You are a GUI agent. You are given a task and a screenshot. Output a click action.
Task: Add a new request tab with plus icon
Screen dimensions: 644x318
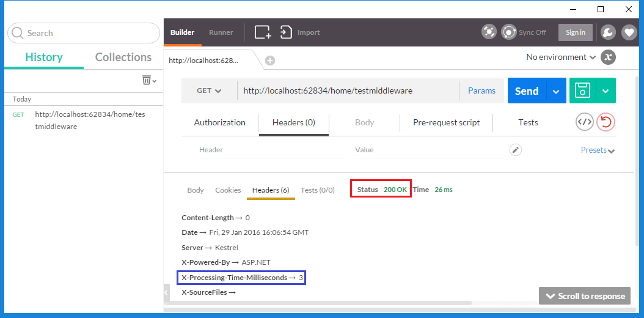[x=270, y=61]
